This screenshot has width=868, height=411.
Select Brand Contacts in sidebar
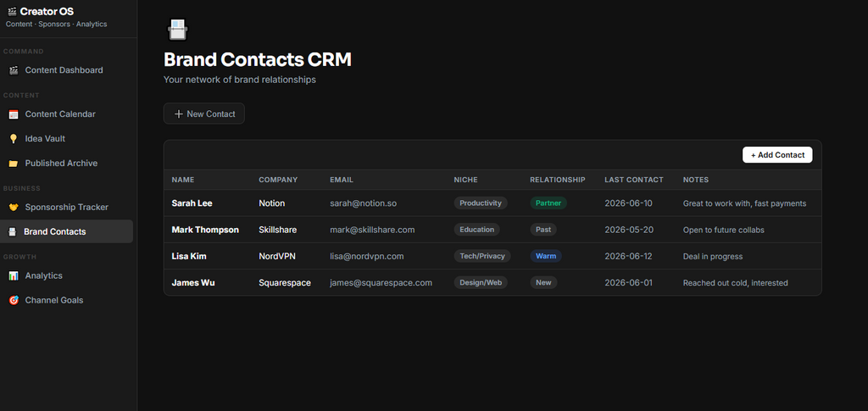point(66,232)
